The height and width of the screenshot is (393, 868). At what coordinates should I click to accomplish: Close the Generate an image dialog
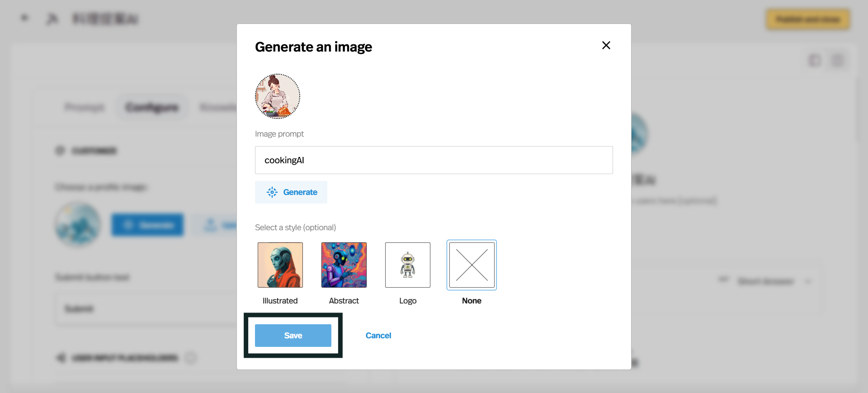[606, 45]
